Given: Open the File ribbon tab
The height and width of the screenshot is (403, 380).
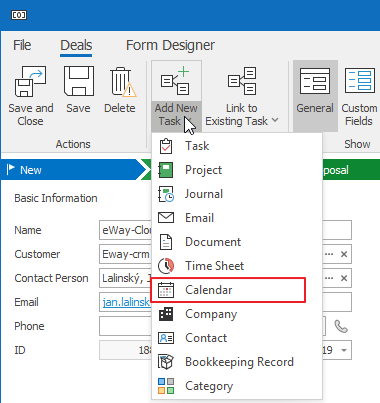Looking at the screenshot, I should pos(22,45).
